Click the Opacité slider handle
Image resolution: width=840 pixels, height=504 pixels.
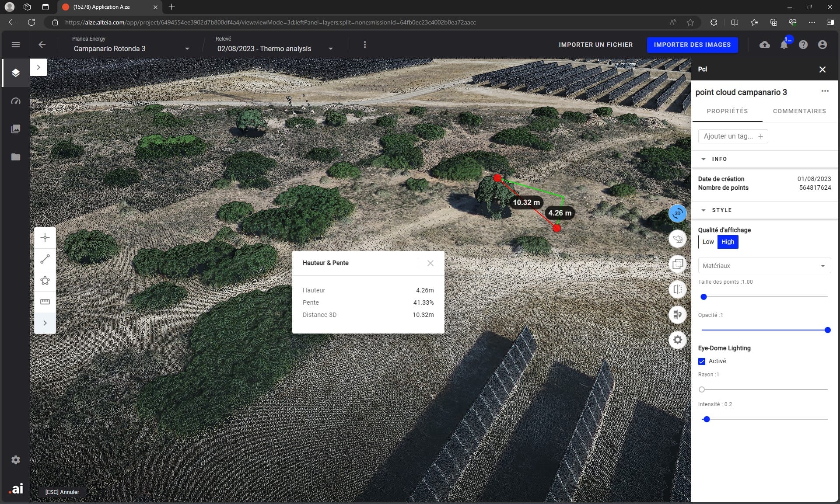click(x=827, y=330)
